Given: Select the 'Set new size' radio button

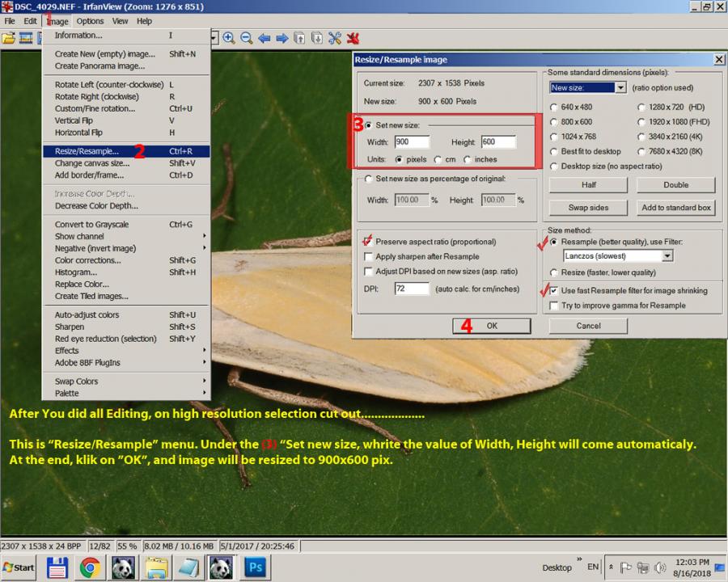Looking at the screenshot, I should click(x=369, y=125).
